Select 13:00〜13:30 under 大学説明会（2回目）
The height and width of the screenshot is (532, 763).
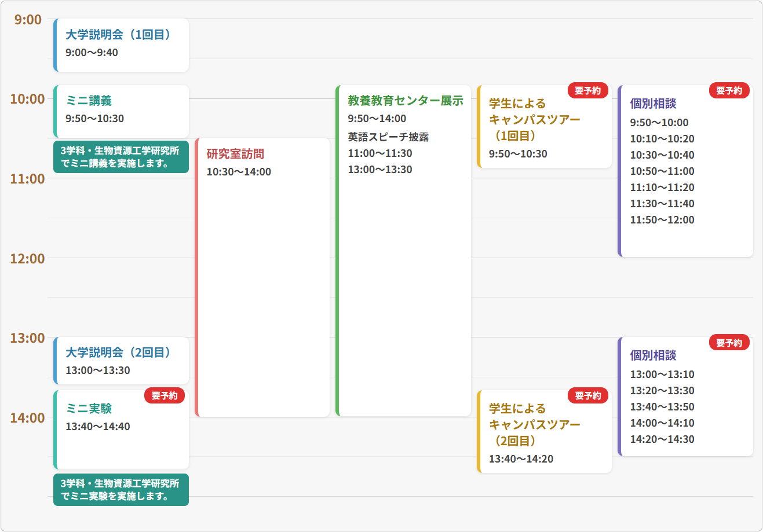click(x=98, y=370)
